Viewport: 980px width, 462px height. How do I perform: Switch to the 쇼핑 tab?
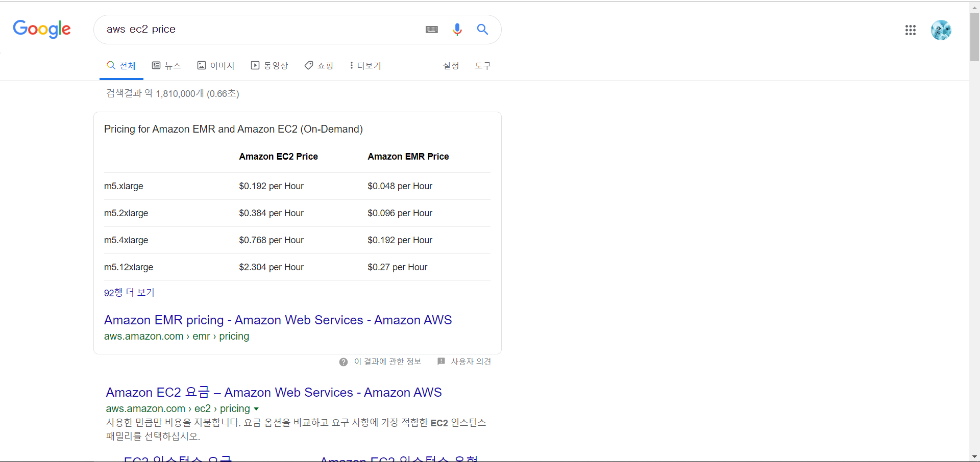point(319,66)
